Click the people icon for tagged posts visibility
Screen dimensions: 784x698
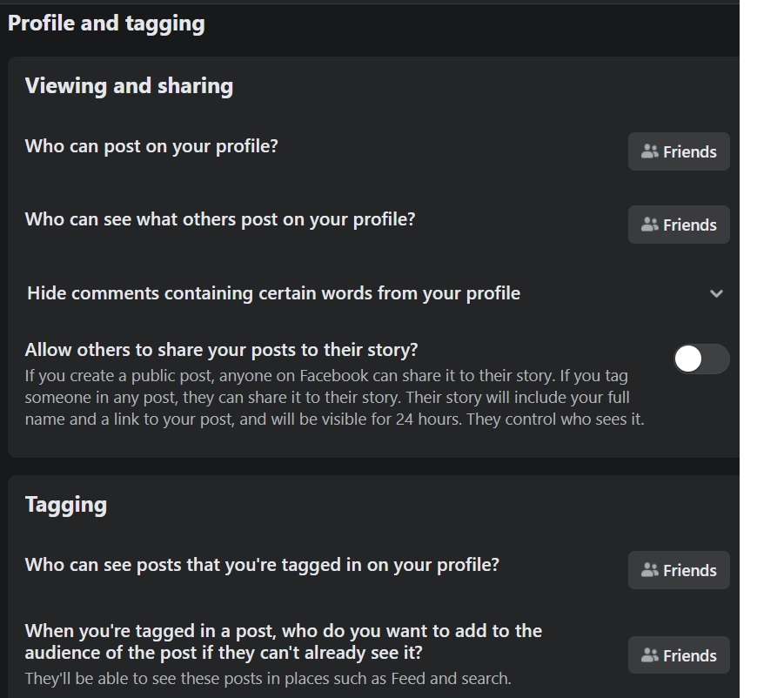tap(649, 570)
